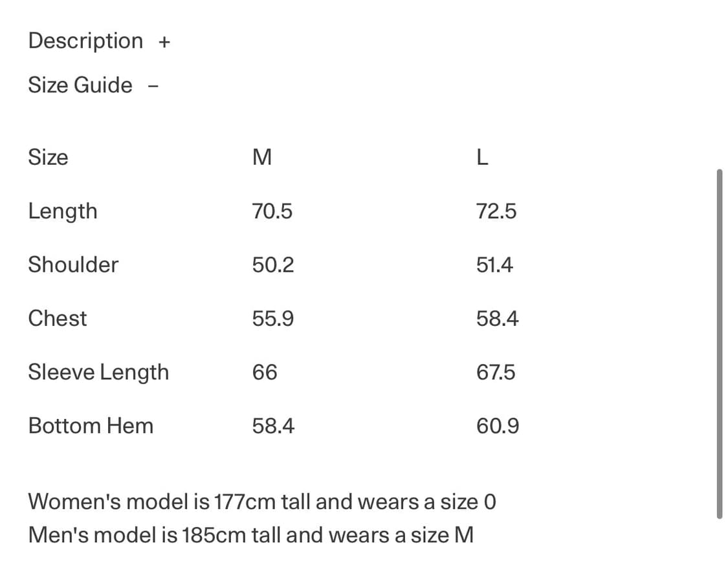Click the 72.5 length value for L
Viewport: 728px width, 564px height.
tap(496, 211)
